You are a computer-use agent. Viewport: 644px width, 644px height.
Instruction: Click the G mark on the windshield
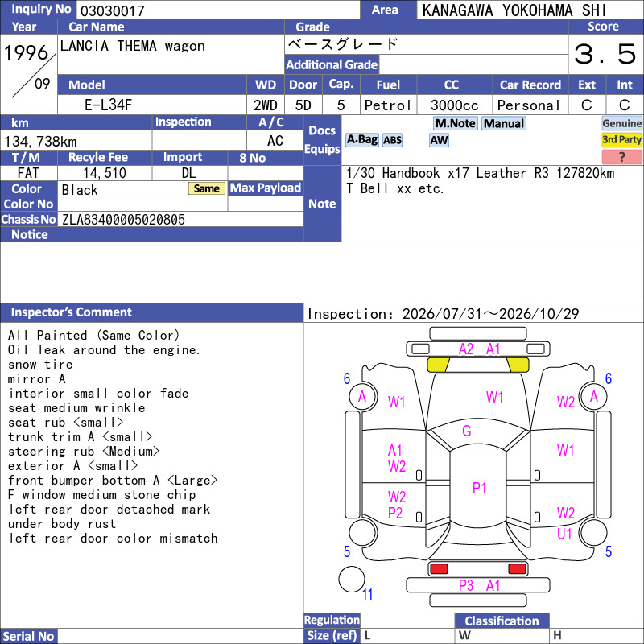(x=467, y=431)
